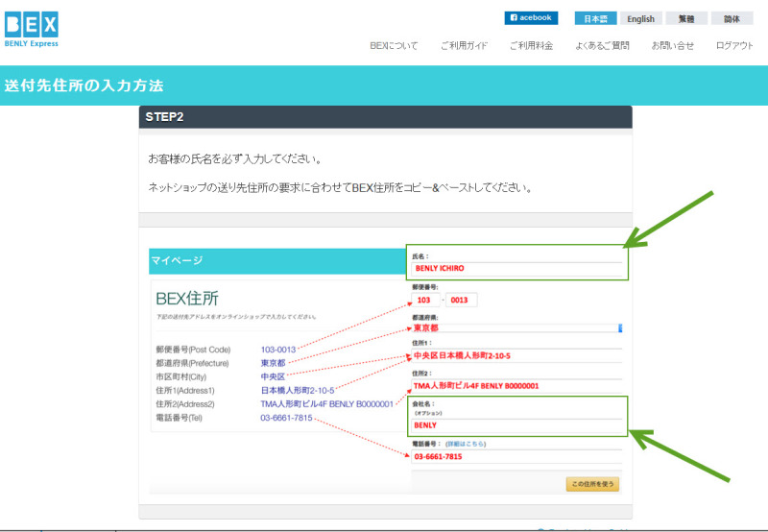Open the Facebook button
Image resolution: width=768 pixels, height=532 pixels.
[531, 17]
